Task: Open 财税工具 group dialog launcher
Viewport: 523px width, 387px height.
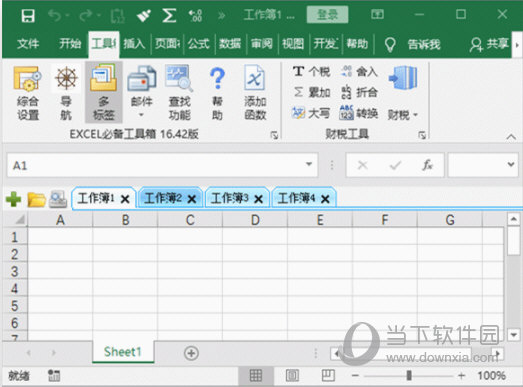Action: (x=422, y=135)
